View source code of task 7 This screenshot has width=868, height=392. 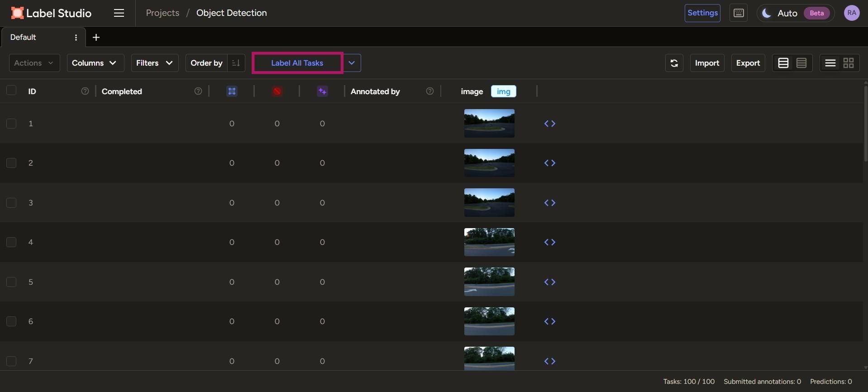click(x=550, y=361)
